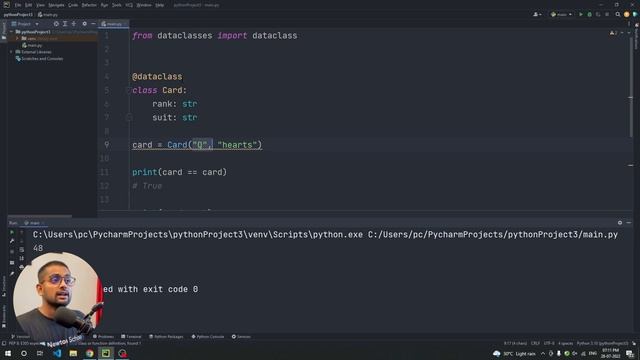Click soft-wrap icon in Run panel

tap(22, 249)
